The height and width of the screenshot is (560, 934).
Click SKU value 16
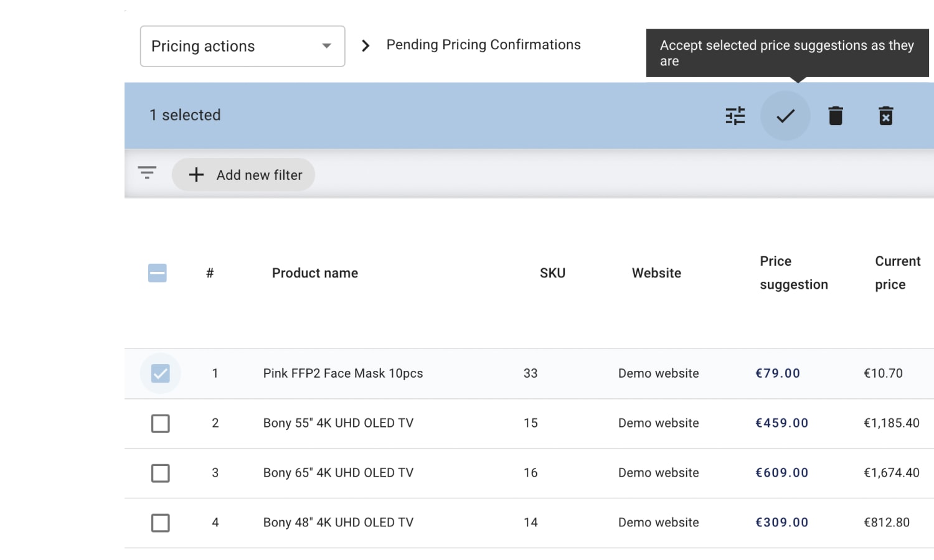[531, 473]
